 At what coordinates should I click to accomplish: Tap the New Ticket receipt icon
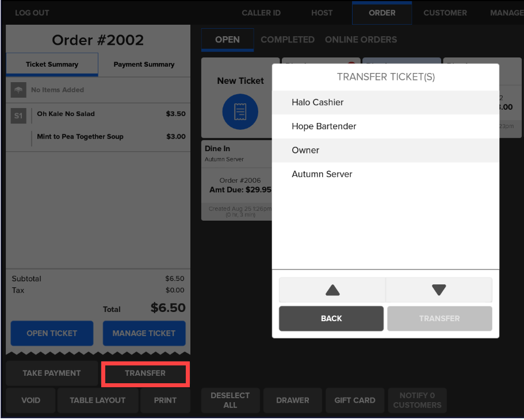(x=240, y=112)
